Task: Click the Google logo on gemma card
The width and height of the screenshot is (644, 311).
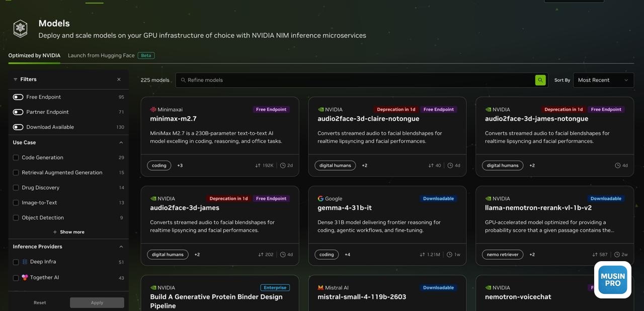Action: [320, 199]
